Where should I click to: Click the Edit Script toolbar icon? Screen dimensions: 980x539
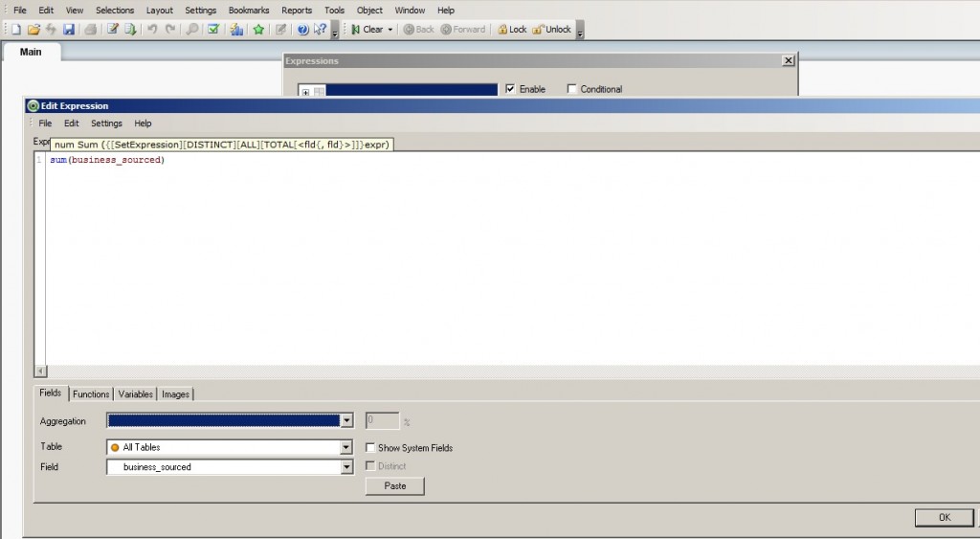113,30
